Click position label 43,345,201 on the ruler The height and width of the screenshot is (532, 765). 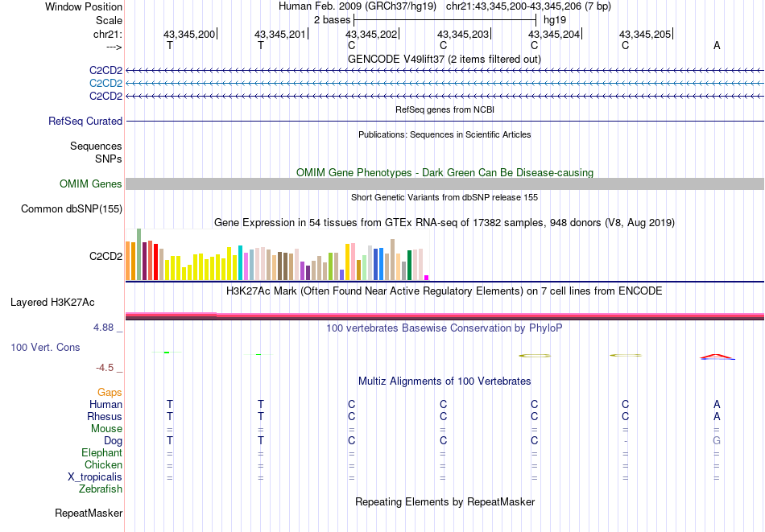[x=280, y=34]
